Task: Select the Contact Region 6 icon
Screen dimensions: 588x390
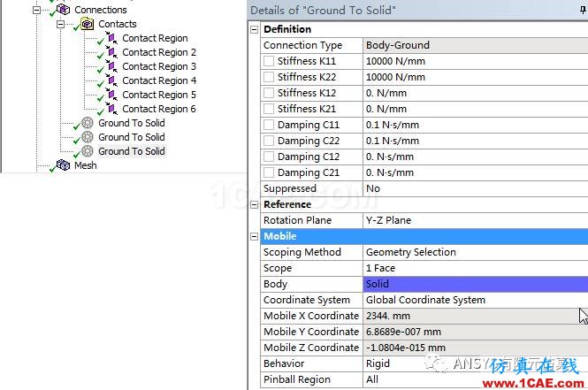Action: (x=111, y=109)
